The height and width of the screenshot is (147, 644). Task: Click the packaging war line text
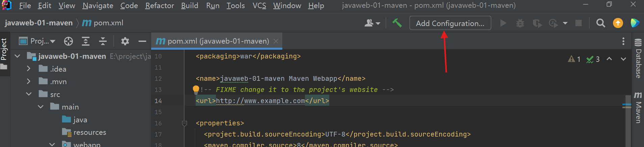point(248,56)
